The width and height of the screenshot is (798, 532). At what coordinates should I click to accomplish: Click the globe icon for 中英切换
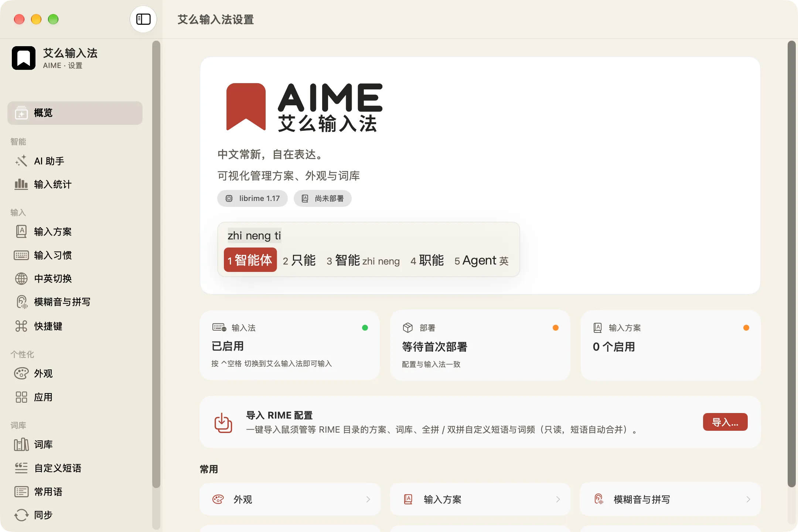pyautogui.click(x=21, y=279)
